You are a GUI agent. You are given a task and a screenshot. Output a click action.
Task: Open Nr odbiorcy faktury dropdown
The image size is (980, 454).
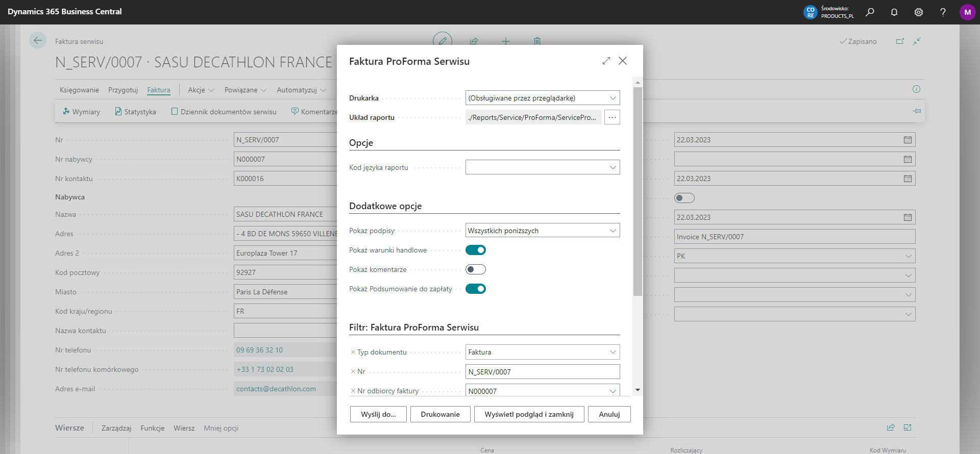pyautogui.click(x=612, y=391)
